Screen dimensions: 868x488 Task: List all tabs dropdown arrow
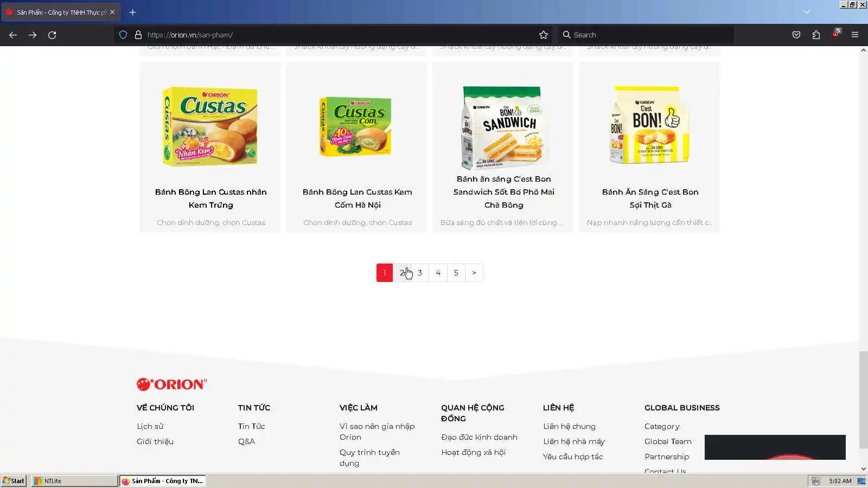pyautogui.click(x=807, y=12)
